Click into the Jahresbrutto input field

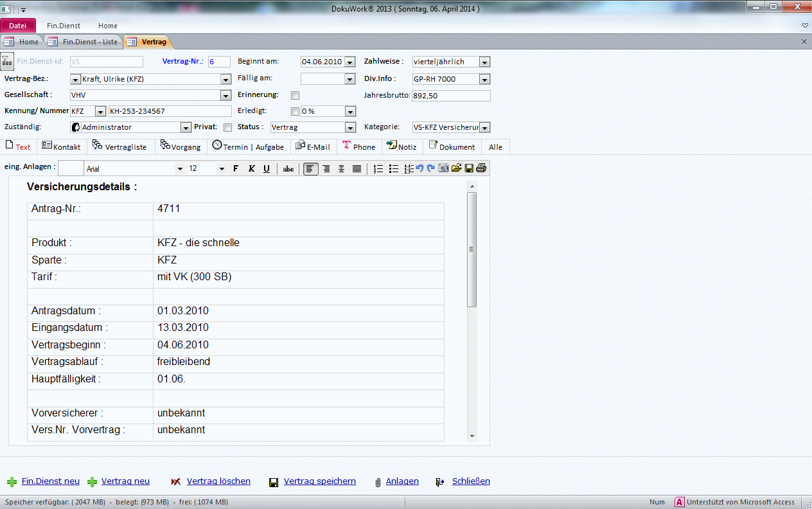pos(450,95)
